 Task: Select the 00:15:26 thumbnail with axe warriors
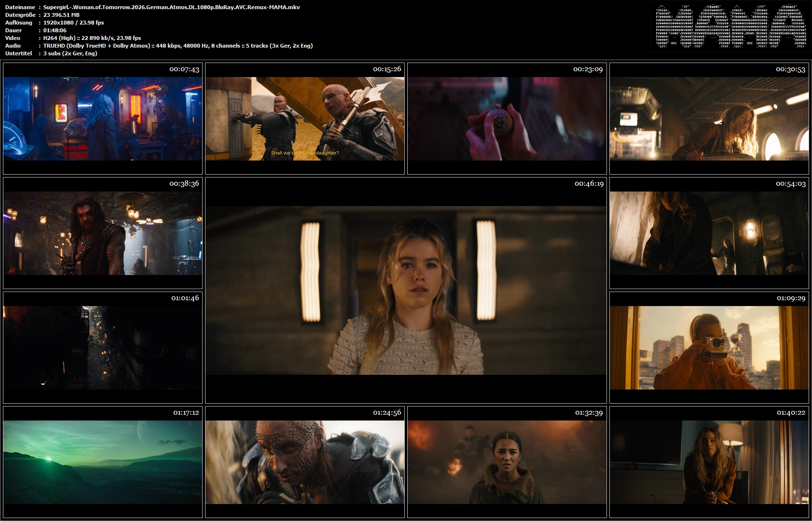(x=305, y=118)
